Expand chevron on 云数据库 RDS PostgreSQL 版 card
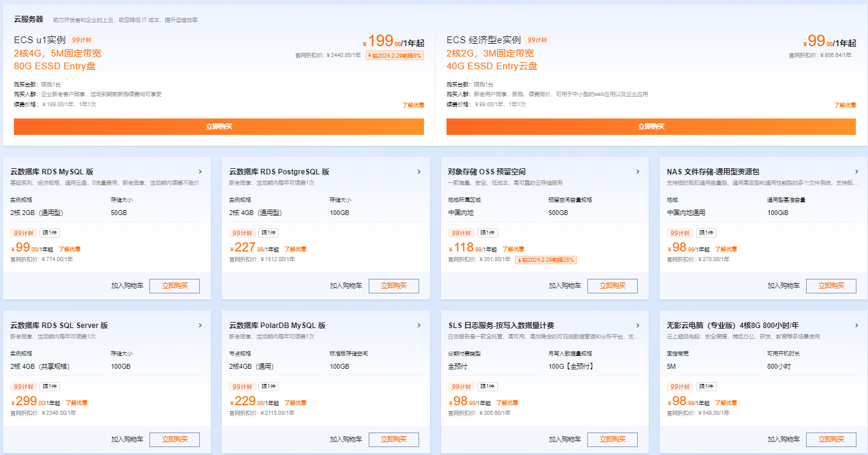This screenshot has width=868, height=455. [419, 172]
